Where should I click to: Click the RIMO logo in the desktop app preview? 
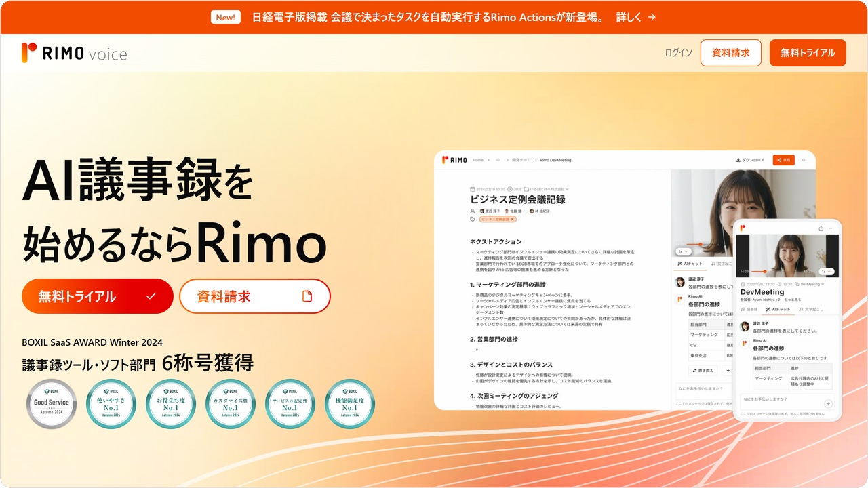pos(454,160)
